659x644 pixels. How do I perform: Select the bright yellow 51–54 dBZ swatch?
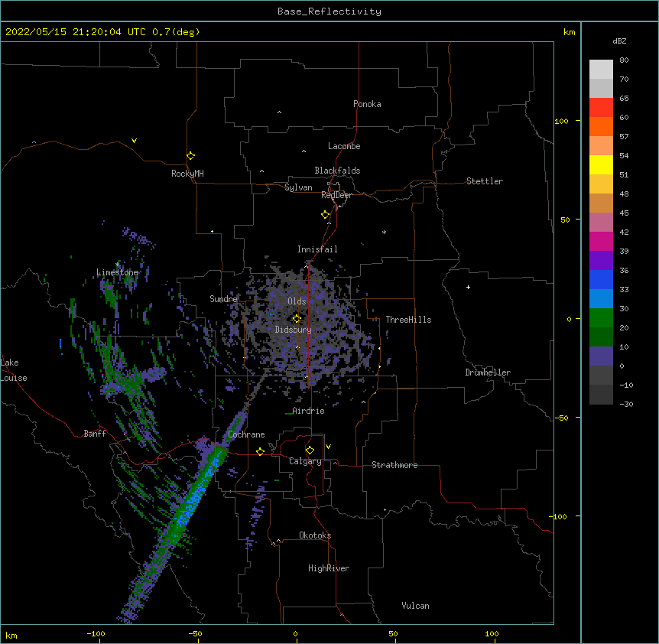point(601,164)
